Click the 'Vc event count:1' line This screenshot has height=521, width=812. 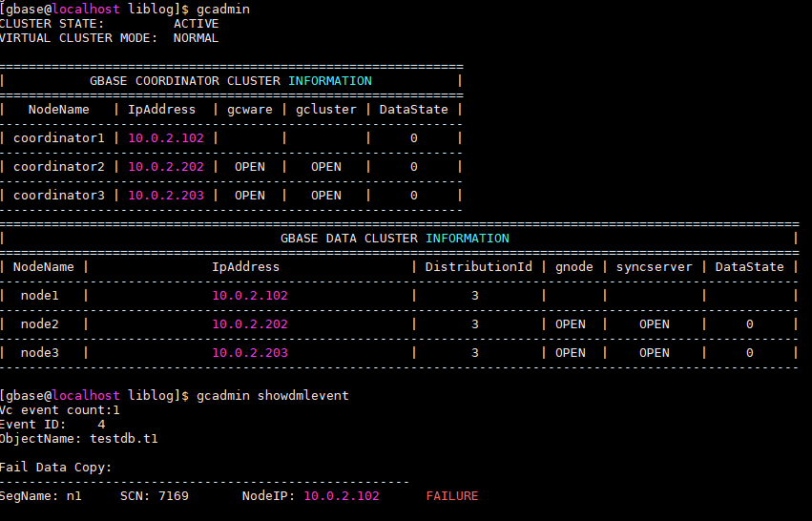click(59, 410)
